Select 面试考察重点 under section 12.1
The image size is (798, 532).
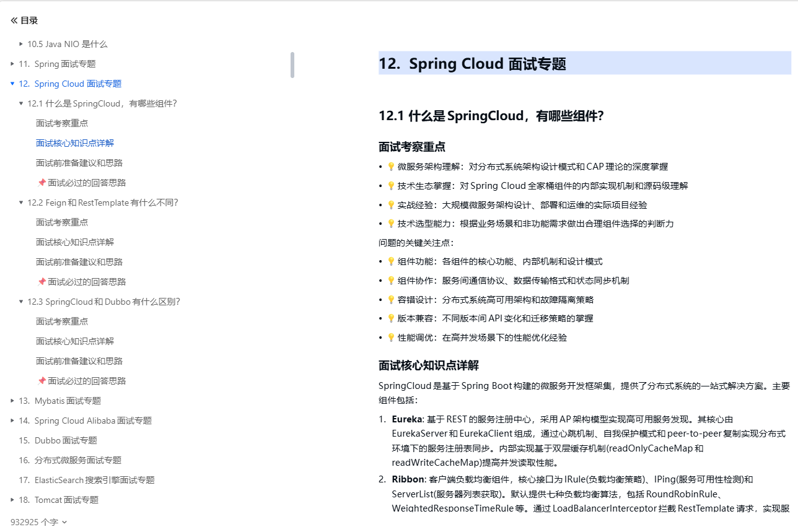coord(62,123)
